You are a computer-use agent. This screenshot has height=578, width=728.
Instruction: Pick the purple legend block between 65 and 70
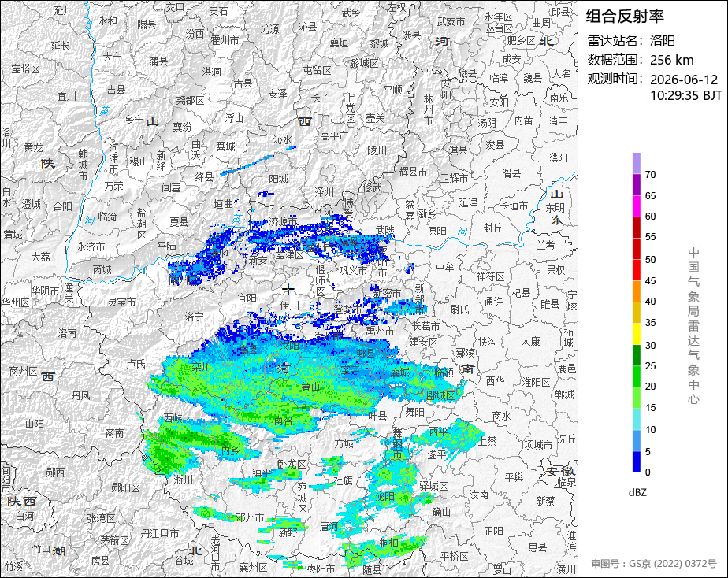636,184
